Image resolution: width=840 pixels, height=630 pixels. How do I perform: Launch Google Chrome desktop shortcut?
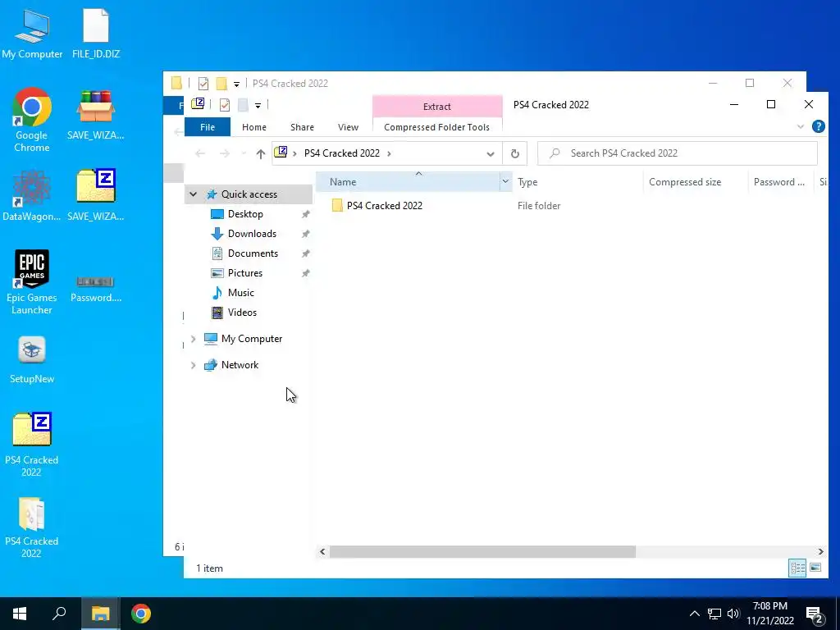32,120
